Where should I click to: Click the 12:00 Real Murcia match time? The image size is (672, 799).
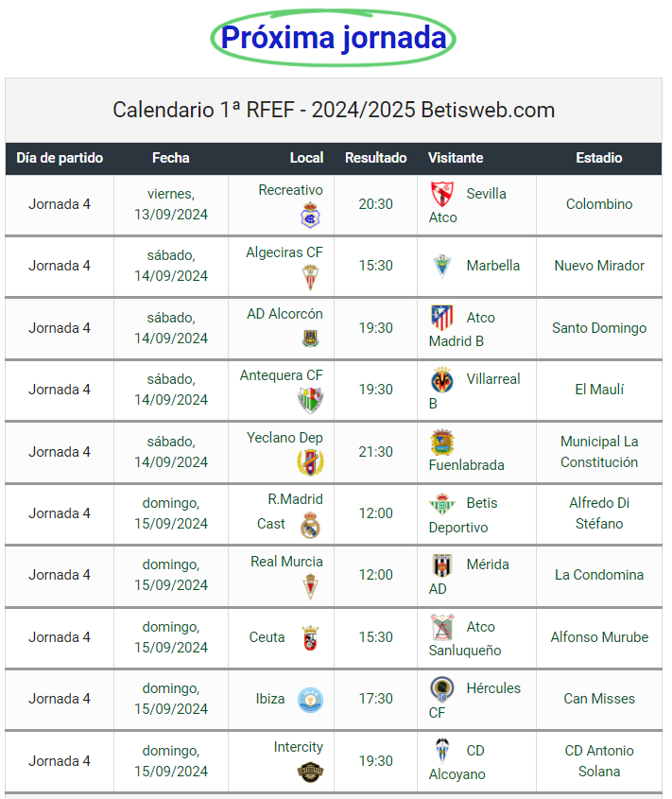pos(375,575)
